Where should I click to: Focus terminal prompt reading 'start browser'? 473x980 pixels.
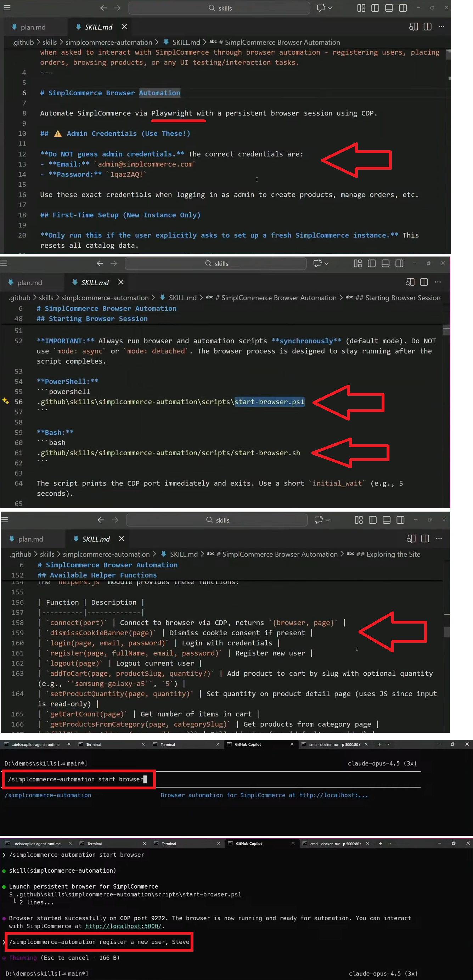tap(77, 779)
